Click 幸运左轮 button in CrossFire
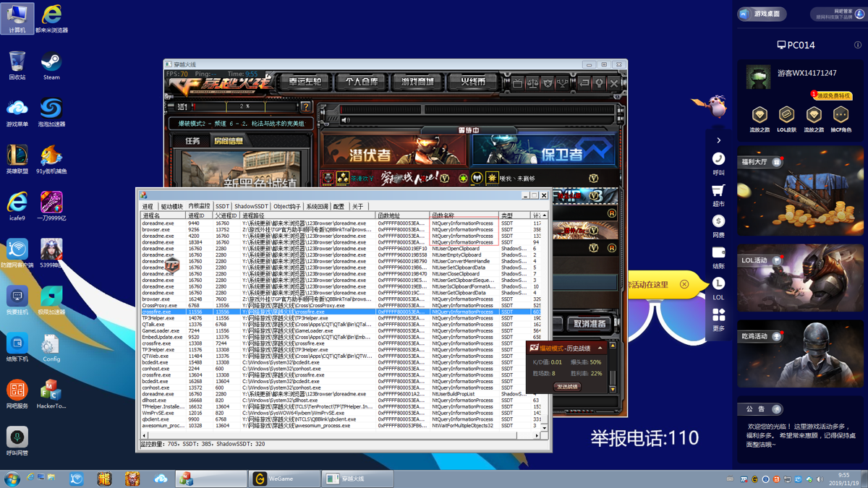 (x=305, y=82)
